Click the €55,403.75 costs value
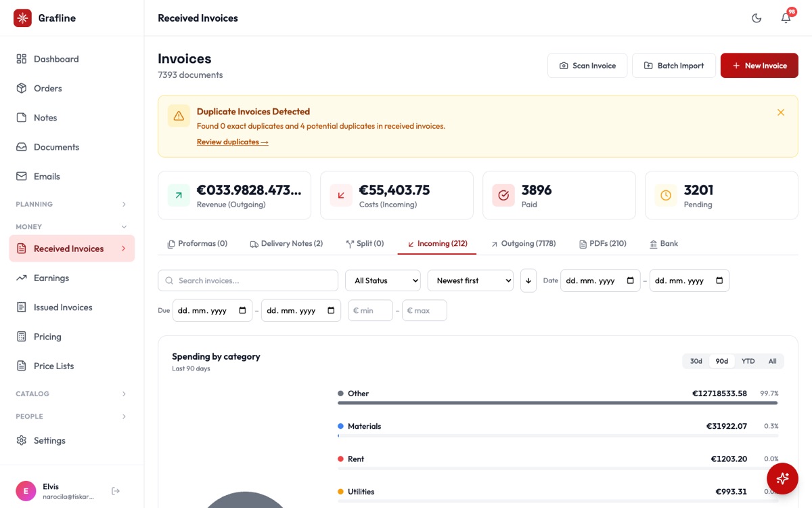The width and height of the screenshot is (812, 508). point(394,190)
